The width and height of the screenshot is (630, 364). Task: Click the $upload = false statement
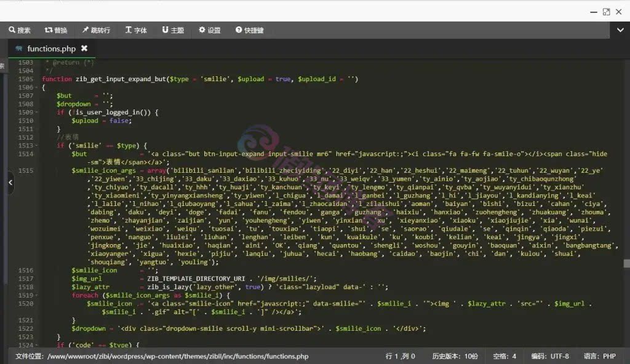click(102, 121)
